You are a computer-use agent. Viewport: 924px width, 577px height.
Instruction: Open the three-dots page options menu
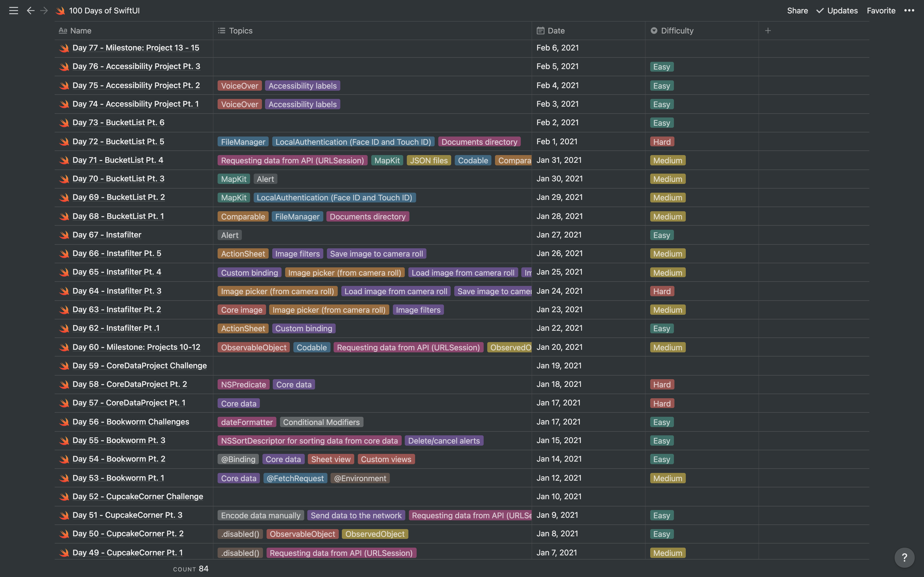click(909, 11)
